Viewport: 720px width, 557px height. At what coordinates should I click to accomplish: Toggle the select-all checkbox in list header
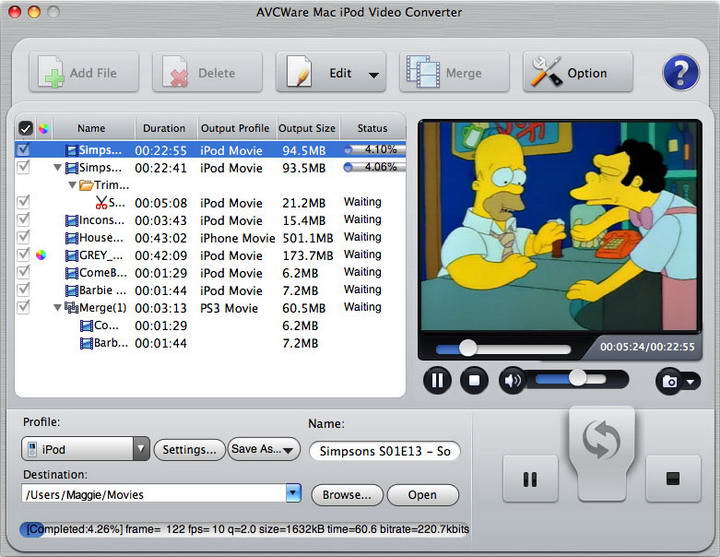click(x=25, y=128)
